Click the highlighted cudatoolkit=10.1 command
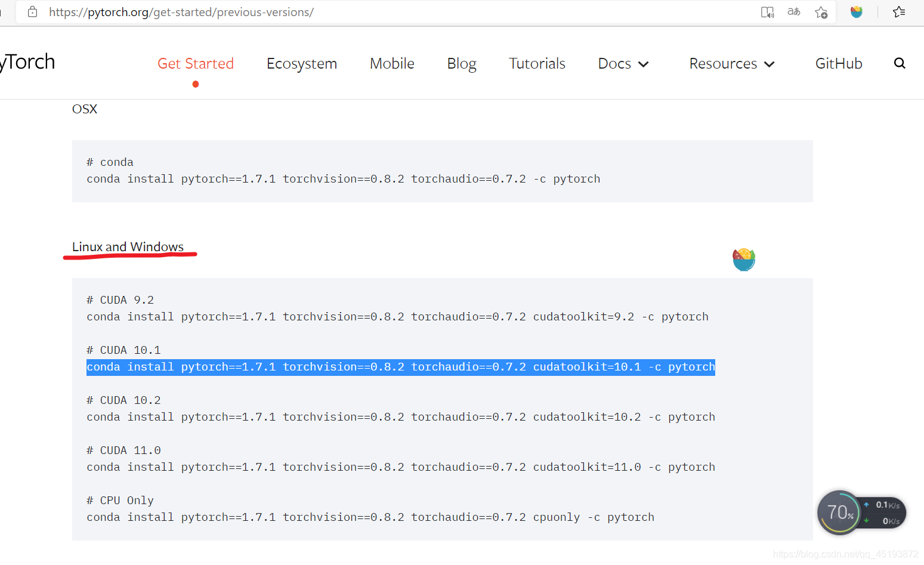The width and height of the screenshot is (924, 565). 401,367
